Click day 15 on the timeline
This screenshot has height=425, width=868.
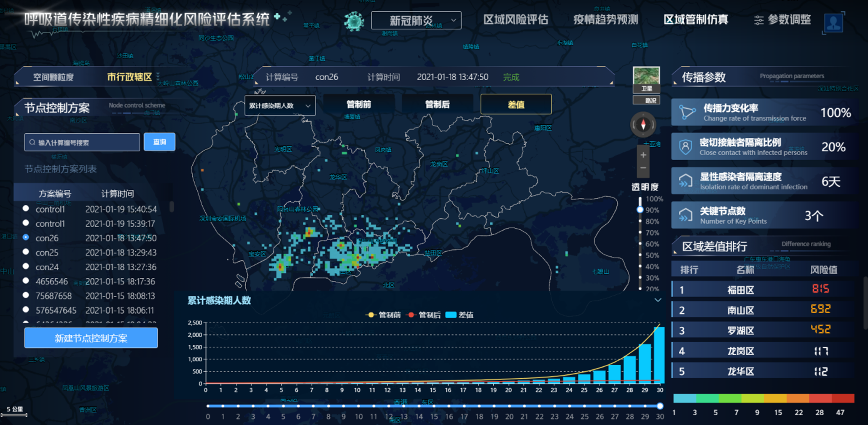[x=434, y=406]
